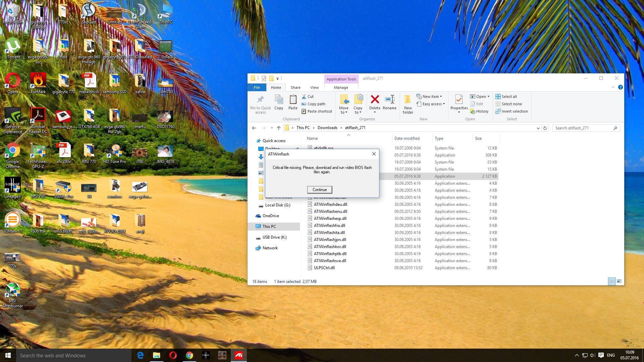
Task: Switch to the Share ribbon tab
Action: pyautogui.click(x=296, y=87)
